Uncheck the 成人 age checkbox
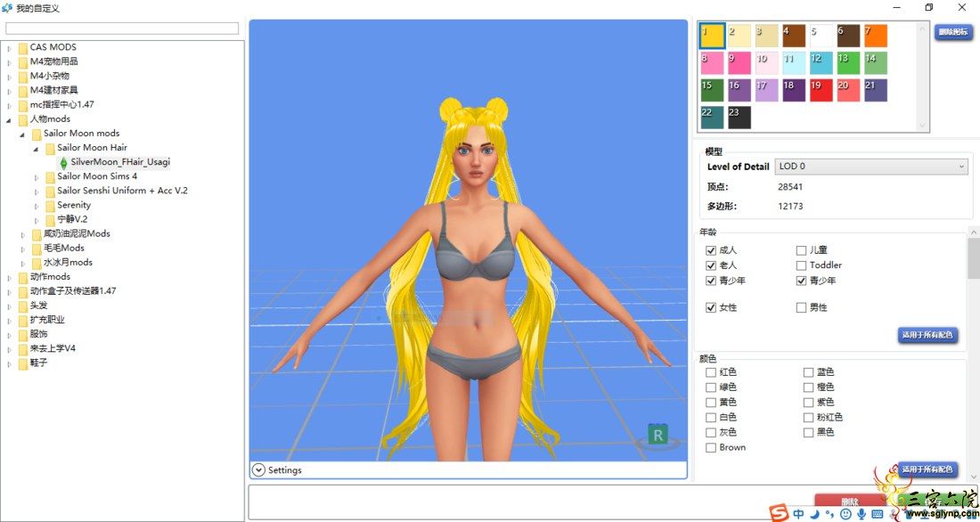Viewport: 980px width, 522px height. coord(711,250)
